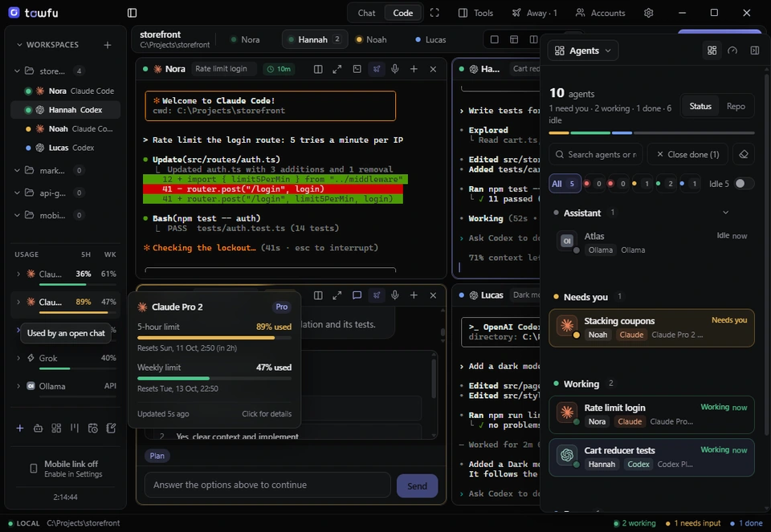Expand Grok usage row
This screenshot has height=532, width=771.
click(x=18, y=358)
